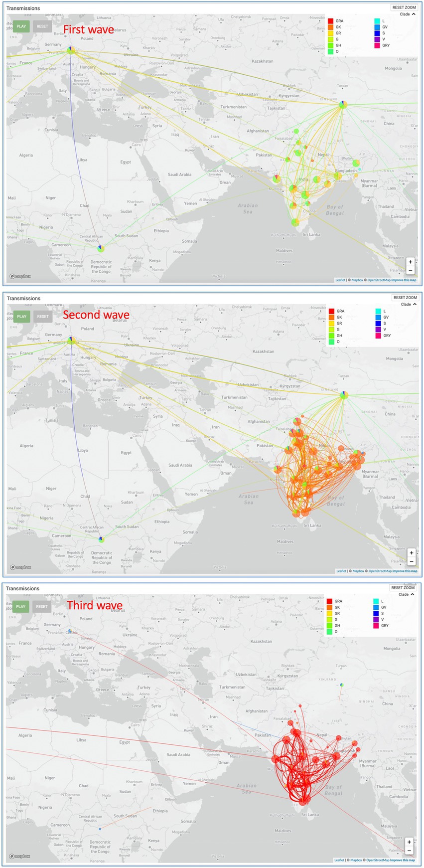Viewport: 424px width, 868px height.
Task: Click the O swatch in First wave legend
Action: coord(330,51)
